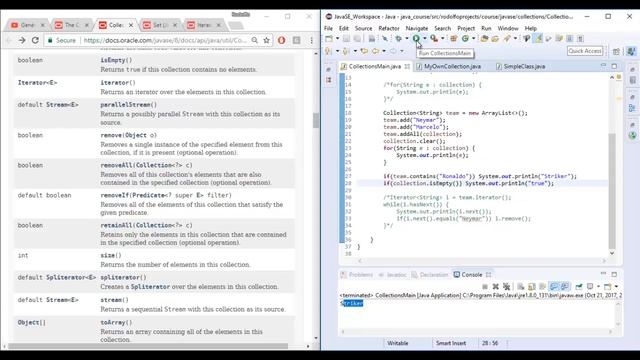Close the active 'Colle' Chrome tab
The image size is (640, 360).
point(131,25)
